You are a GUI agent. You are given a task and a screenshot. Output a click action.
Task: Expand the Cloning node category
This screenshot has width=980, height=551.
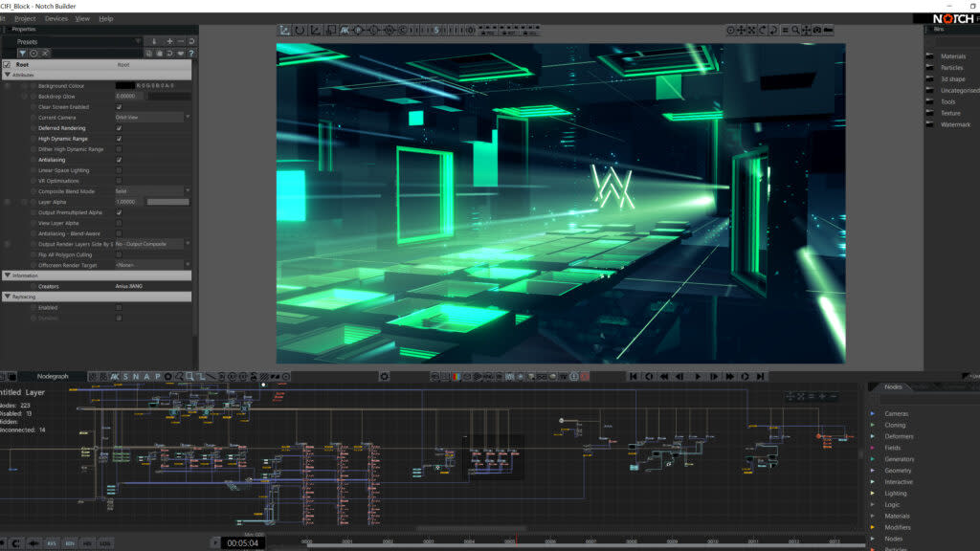[873, 425]
